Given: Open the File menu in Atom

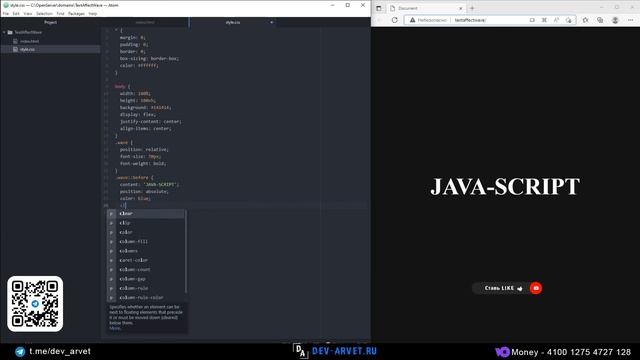Looking at the screenshot, I should (6, 13).
